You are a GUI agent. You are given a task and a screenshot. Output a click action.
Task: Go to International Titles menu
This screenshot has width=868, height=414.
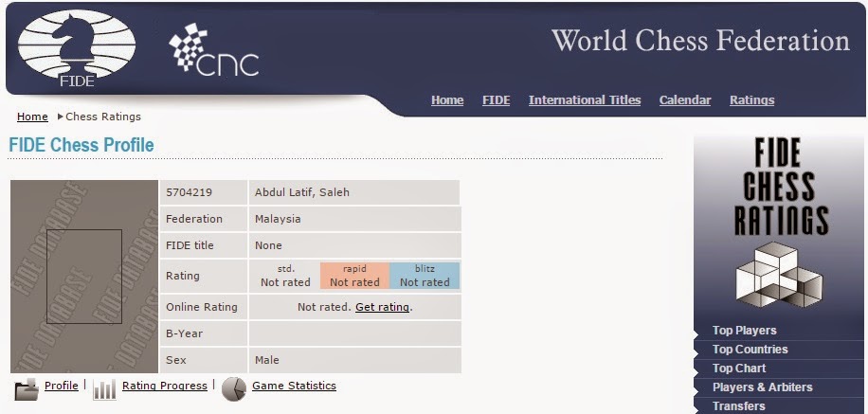pos(585,100)
